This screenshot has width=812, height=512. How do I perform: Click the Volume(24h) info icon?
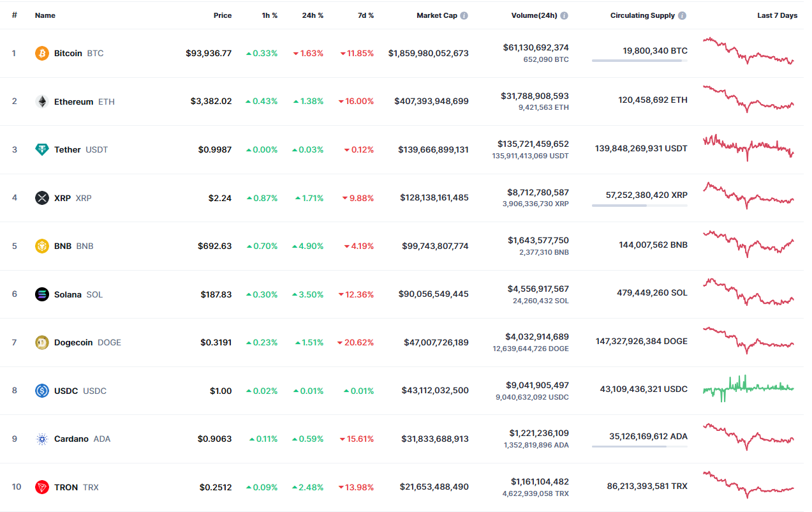coord(565,15)
